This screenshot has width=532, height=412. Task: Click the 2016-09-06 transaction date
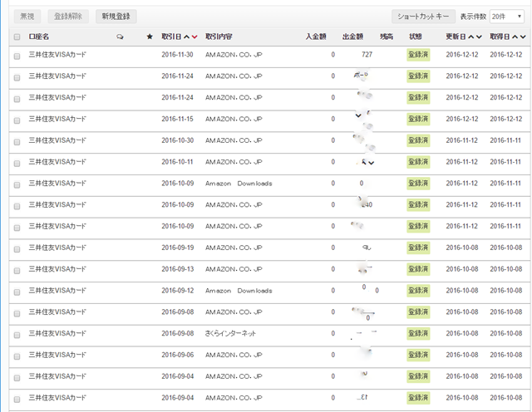[x=177, y=355]
